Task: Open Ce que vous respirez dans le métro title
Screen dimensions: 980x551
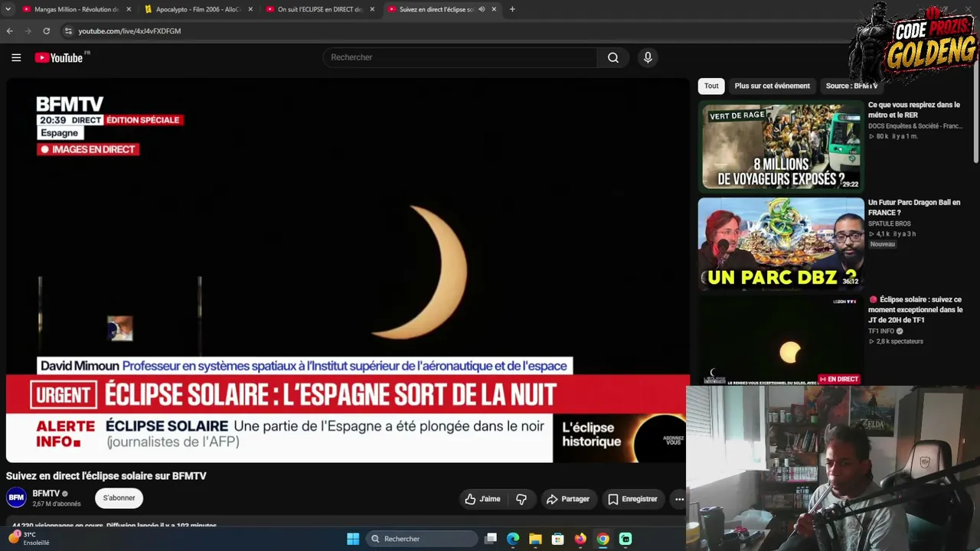Action: (914, 109)
